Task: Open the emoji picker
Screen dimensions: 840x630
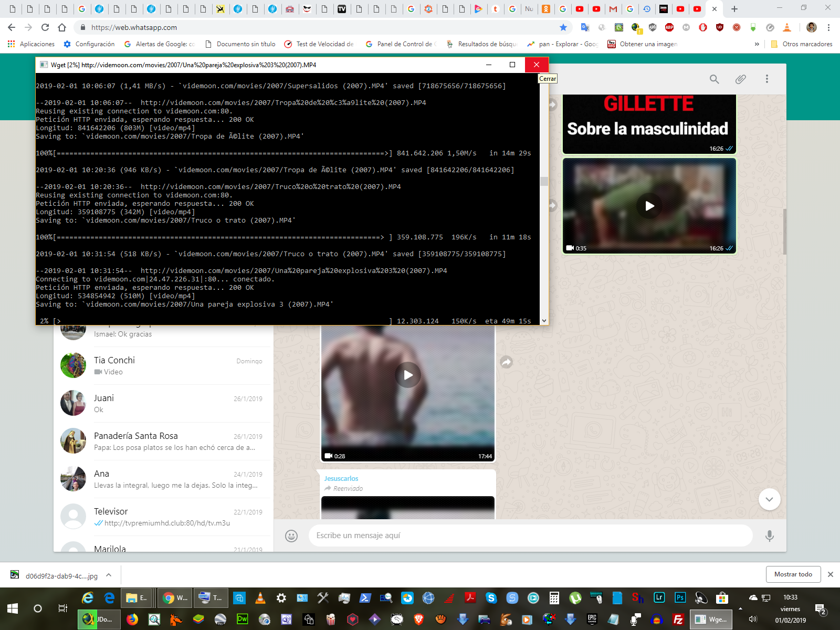Action: click(x=291, y=535)
